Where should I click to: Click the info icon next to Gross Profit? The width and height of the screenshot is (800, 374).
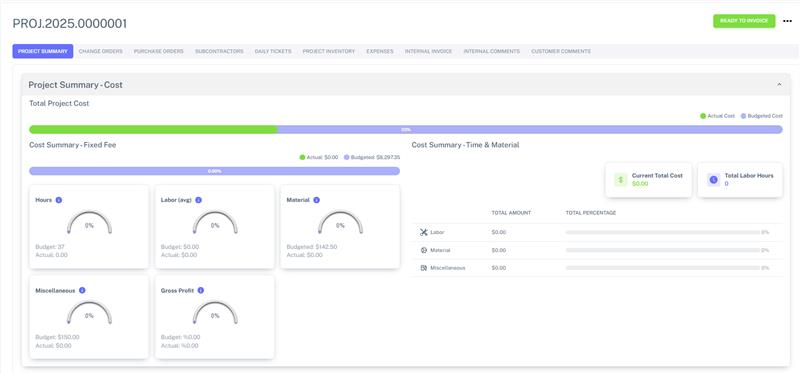(x=201, y=290)
